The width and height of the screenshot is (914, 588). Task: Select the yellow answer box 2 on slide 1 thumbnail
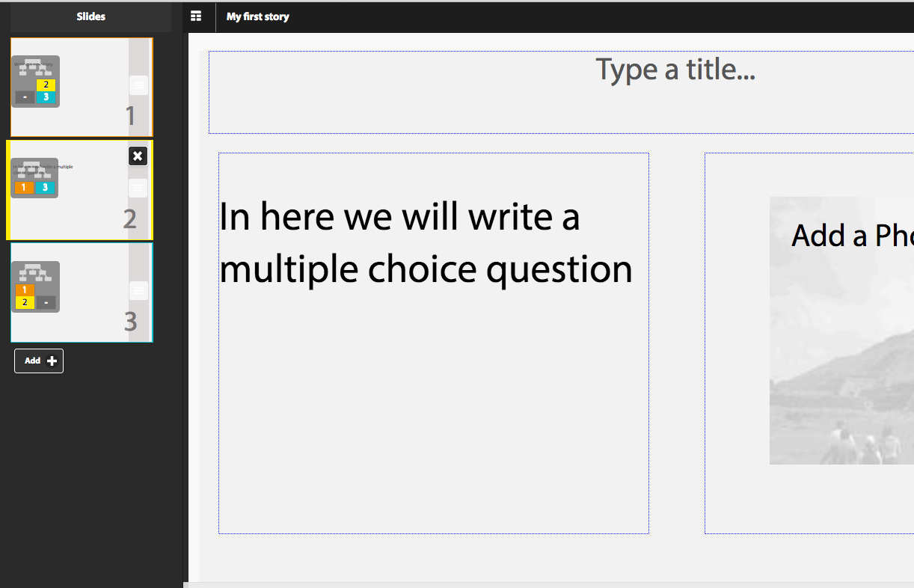45,85
